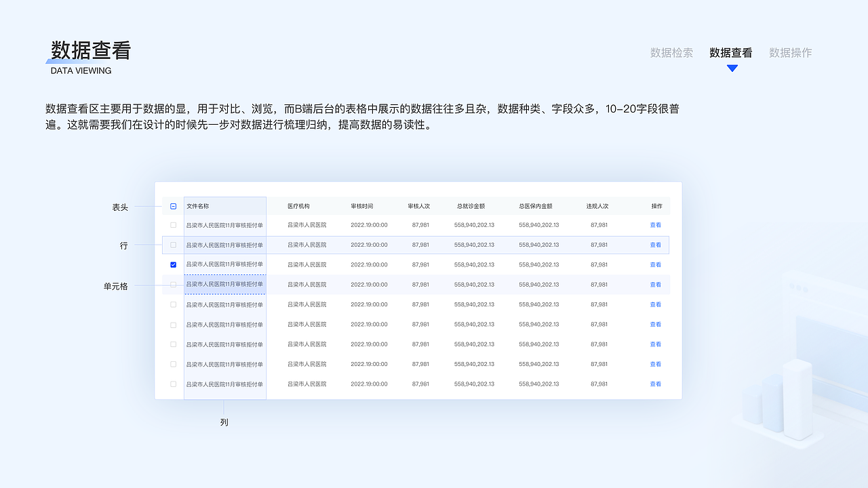Open 查看 link in the ticked row
Viewport: 868px width, 488px height.
click(x=656, y=264)
